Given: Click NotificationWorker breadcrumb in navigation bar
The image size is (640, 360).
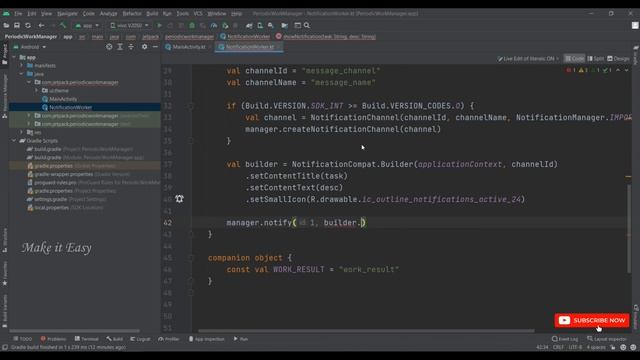Looking at the screenshot, I should tap(249, 36).
